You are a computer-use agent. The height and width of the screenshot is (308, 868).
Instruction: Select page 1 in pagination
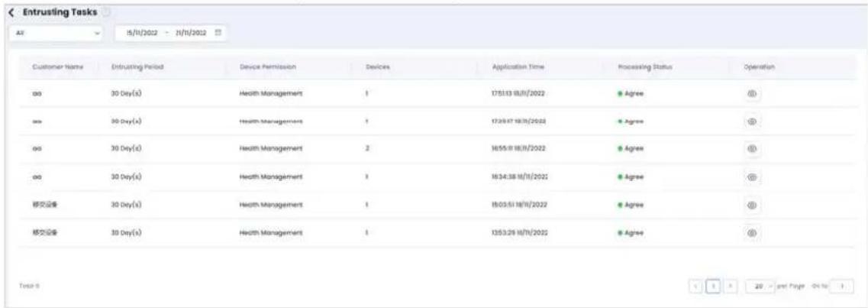pos(713,286)
